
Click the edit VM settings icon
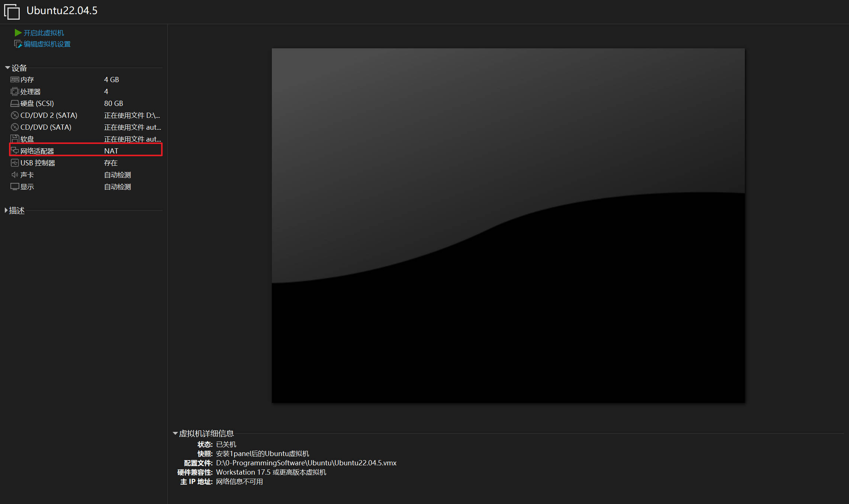(17, 44)
